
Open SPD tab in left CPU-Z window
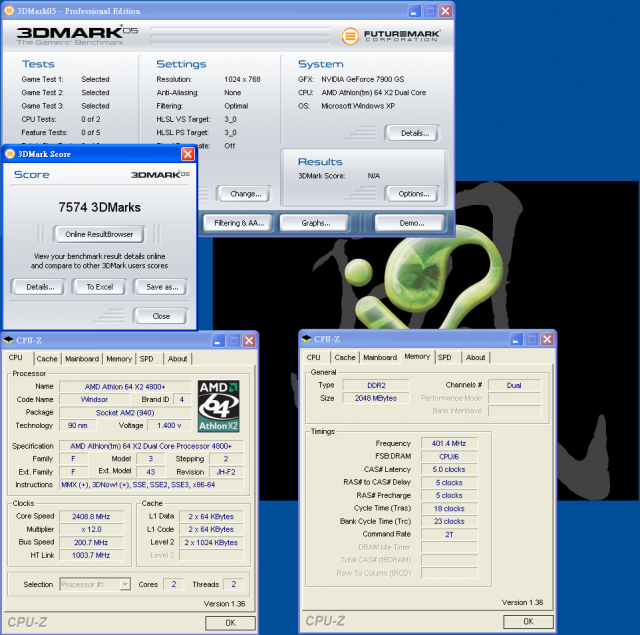147,359
